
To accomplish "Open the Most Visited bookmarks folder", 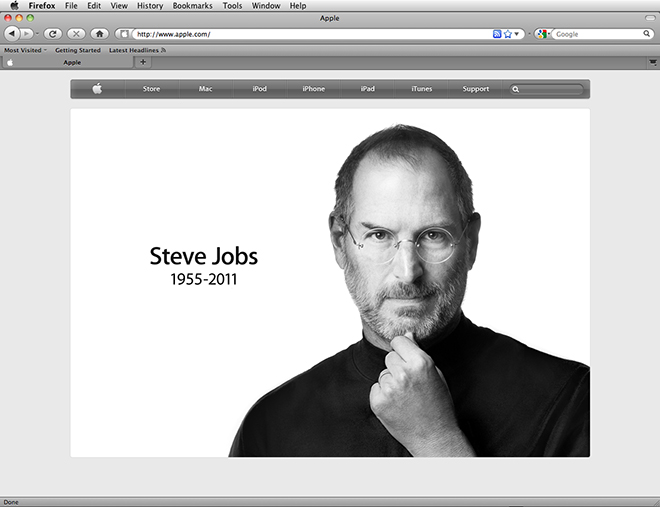I will click(25, 50).
